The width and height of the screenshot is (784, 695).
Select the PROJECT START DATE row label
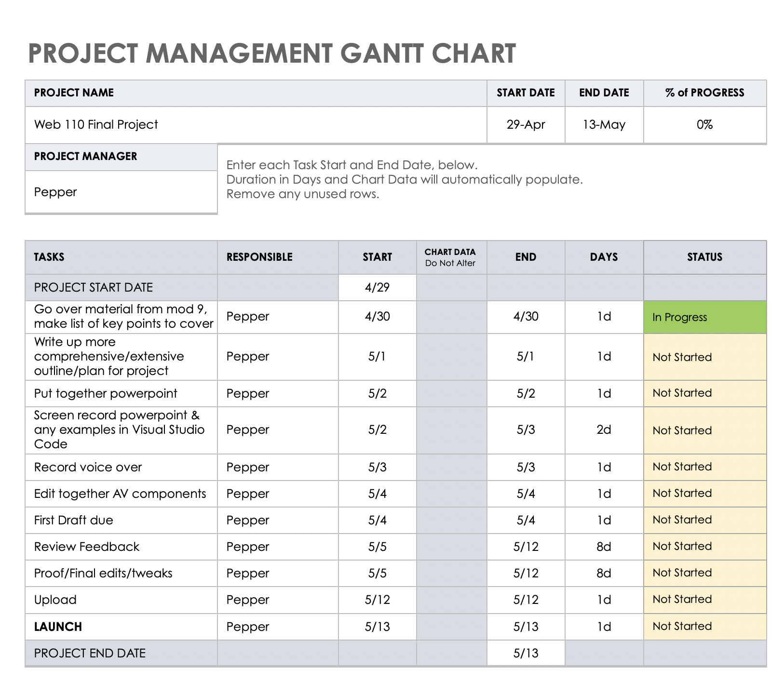point(121,288)
